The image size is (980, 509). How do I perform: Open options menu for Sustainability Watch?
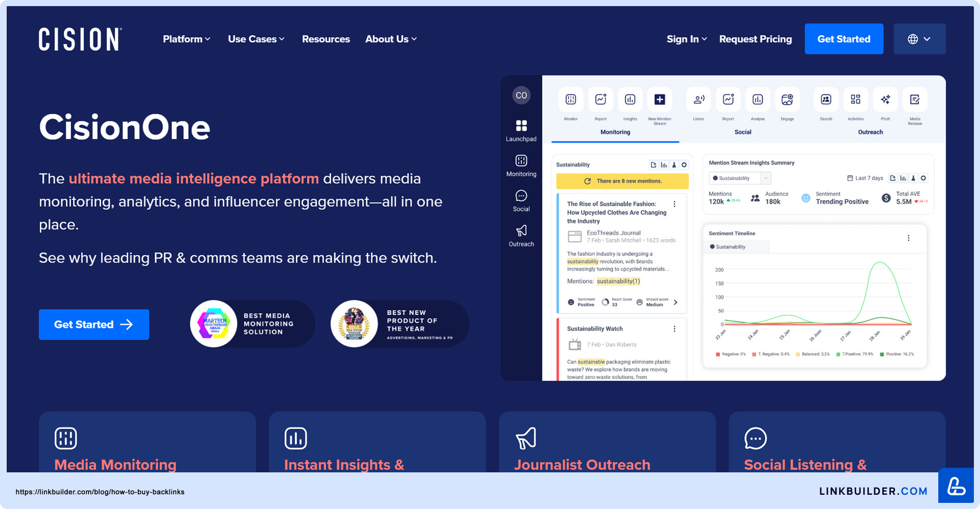[675, 329]
